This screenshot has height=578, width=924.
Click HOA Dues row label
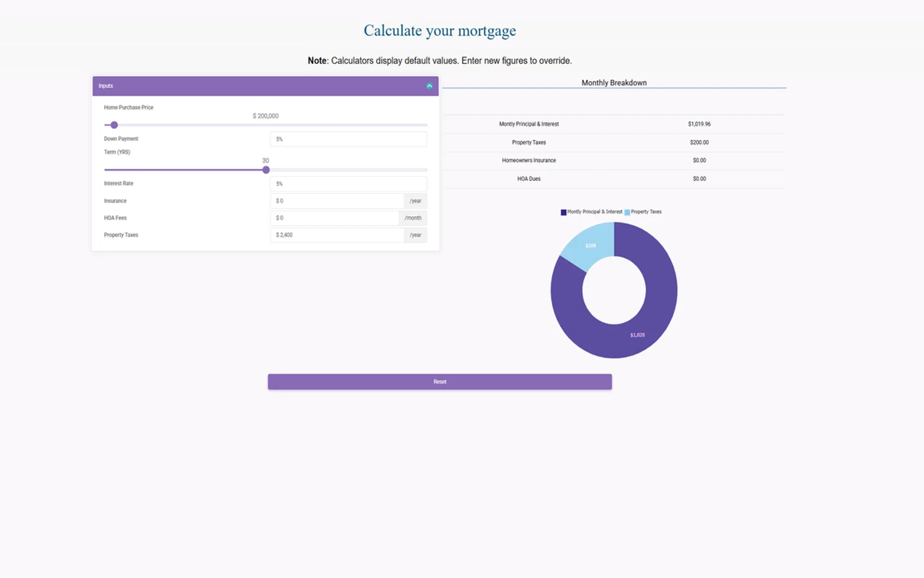pyautogui.click(x=528, y=179)
